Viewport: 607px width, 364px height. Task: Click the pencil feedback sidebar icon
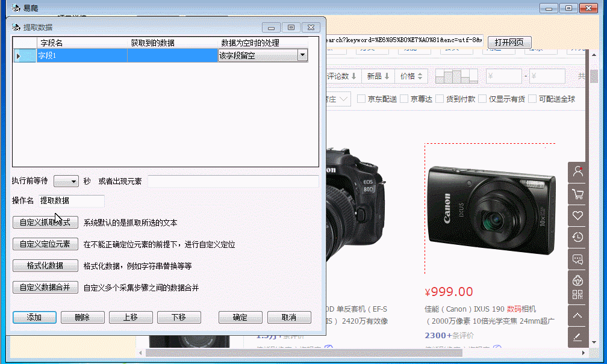[x=577, y=337]
